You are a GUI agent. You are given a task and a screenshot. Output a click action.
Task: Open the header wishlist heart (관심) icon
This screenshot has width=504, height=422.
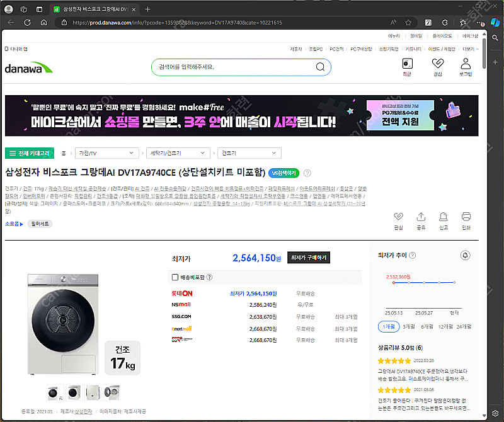[x=437, y=67]
